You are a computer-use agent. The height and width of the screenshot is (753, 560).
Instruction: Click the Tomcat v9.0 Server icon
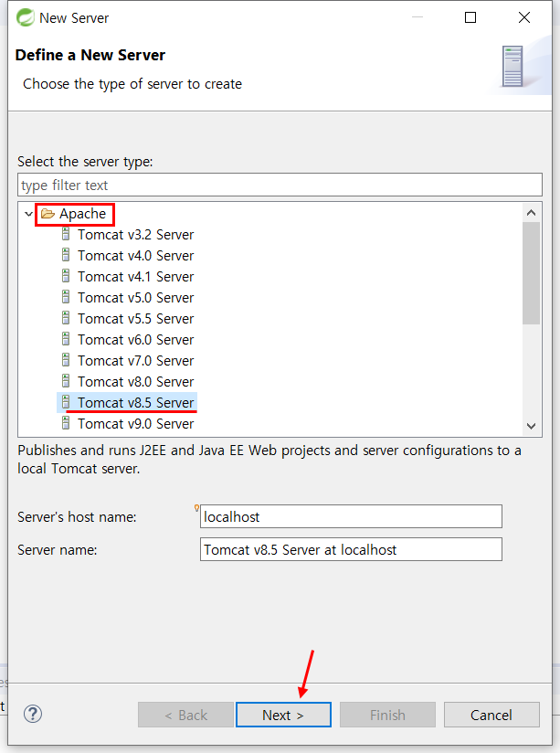(66, 423)
